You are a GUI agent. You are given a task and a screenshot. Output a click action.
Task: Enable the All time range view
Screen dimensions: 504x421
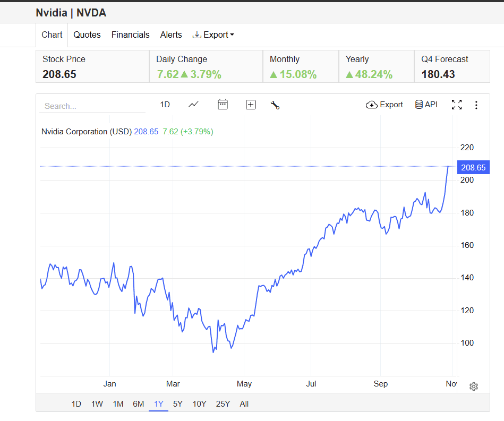point(244,403)
